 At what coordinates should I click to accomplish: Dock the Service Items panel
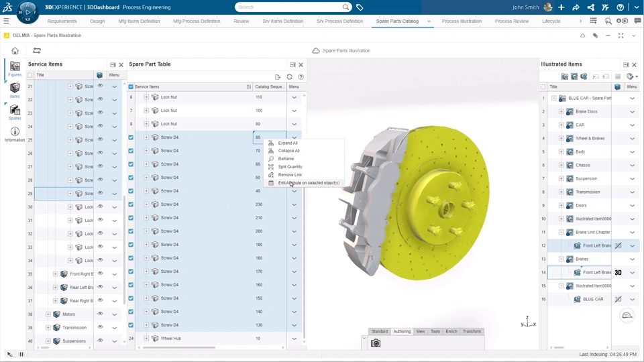(x=113, y=64)
